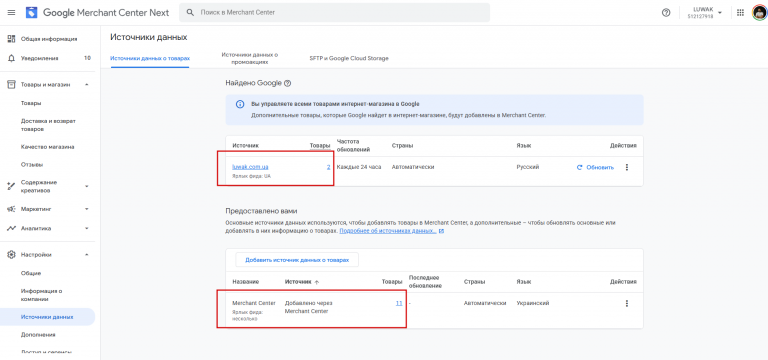Viewport: 768px width, 360px height.
Task: Open the hamburger main menu
Action: point(11,12)
